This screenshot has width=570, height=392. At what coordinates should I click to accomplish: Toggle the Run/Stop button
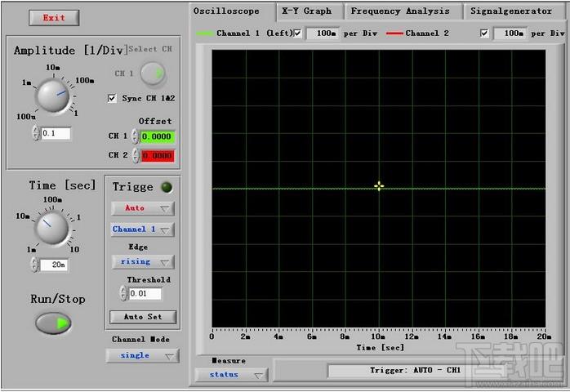tap(53, 323)
